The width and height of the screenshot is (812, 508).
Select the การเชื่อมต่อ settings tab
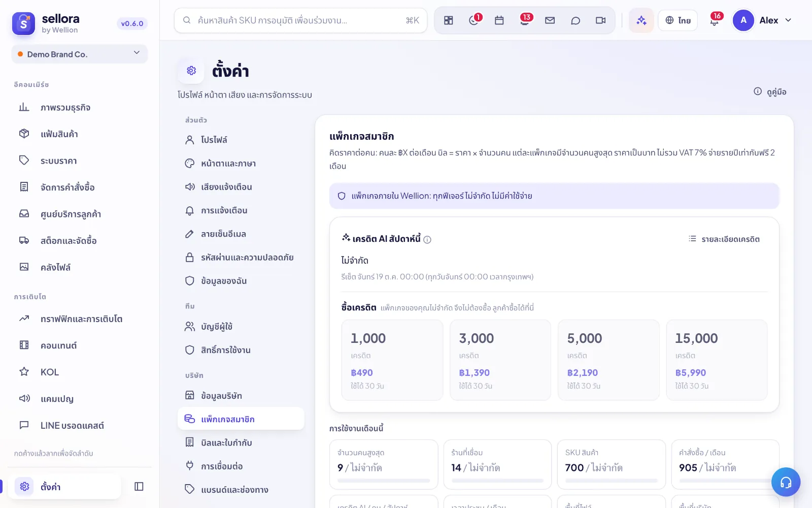coord(241,466)
